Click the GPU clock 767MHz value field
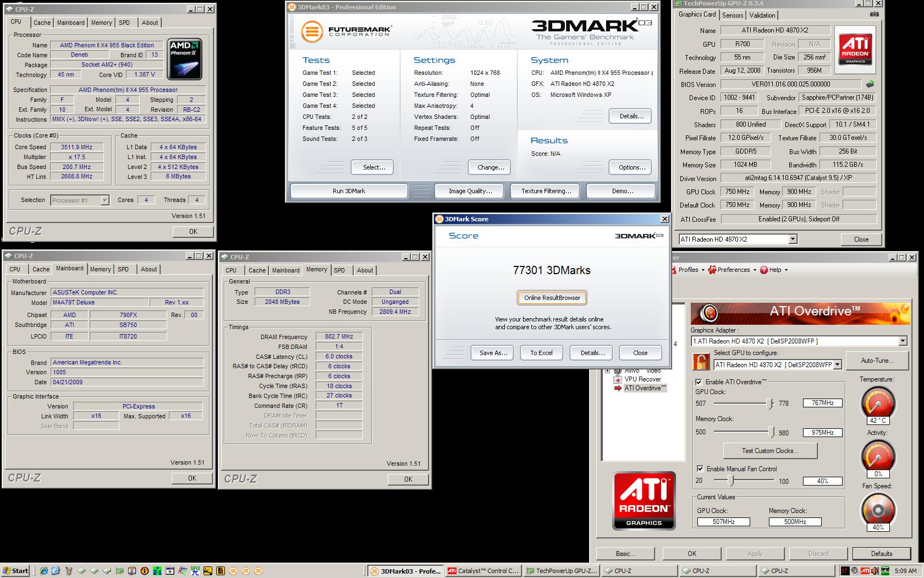Viewport: 924px width, 578px height. 822,403
